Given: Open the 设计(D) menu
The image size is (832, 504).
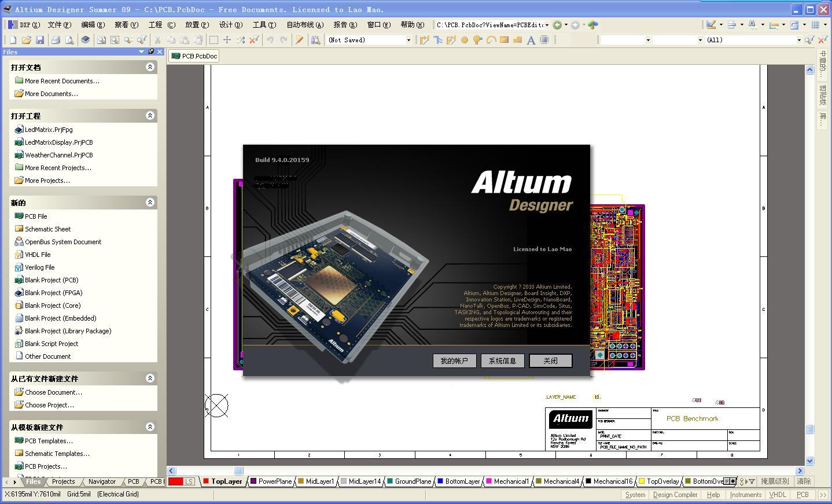Looking at the screenshot, I should tap(230, 25).
